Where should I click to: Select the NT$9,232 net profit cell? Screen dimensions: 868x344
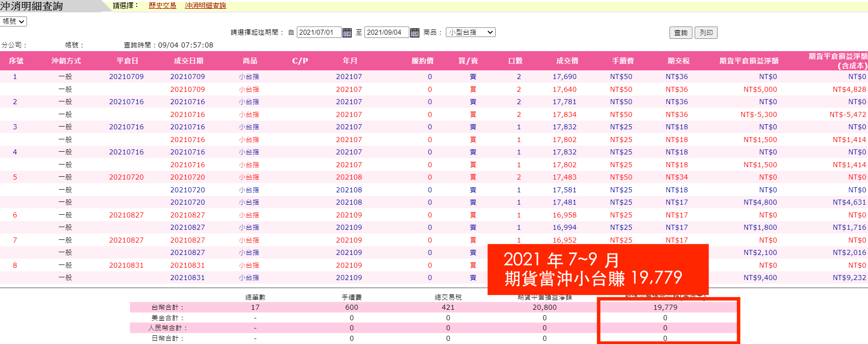click(849, 278)
